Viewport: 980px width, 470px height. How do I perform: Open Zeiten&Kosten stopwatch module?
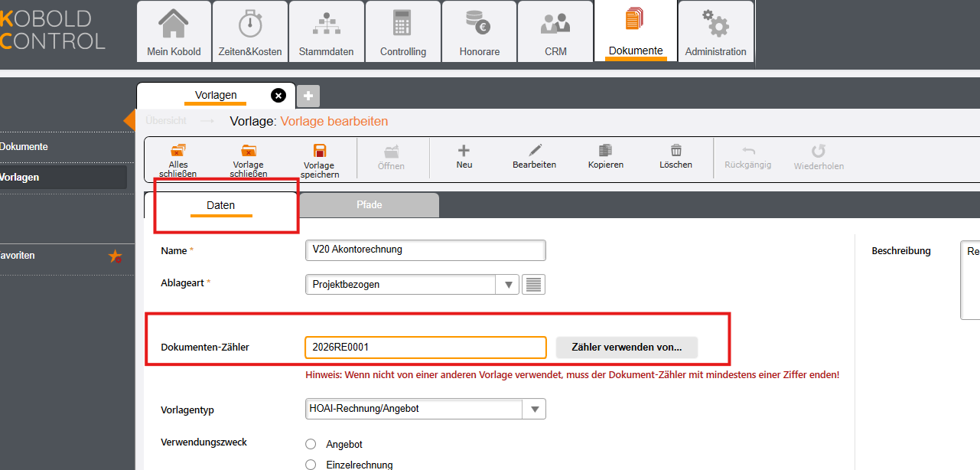click(250, 32)
